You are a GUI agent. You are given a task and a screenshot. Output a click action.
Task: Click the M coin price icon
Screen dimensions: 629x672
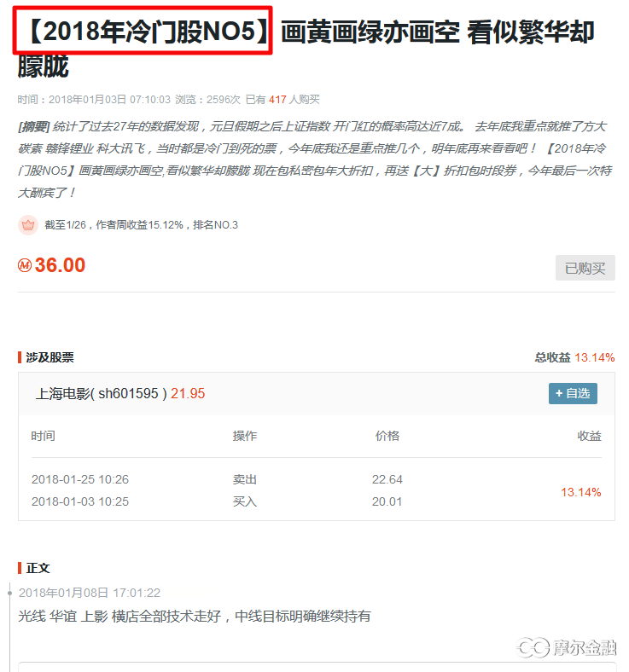pos(25,265)
